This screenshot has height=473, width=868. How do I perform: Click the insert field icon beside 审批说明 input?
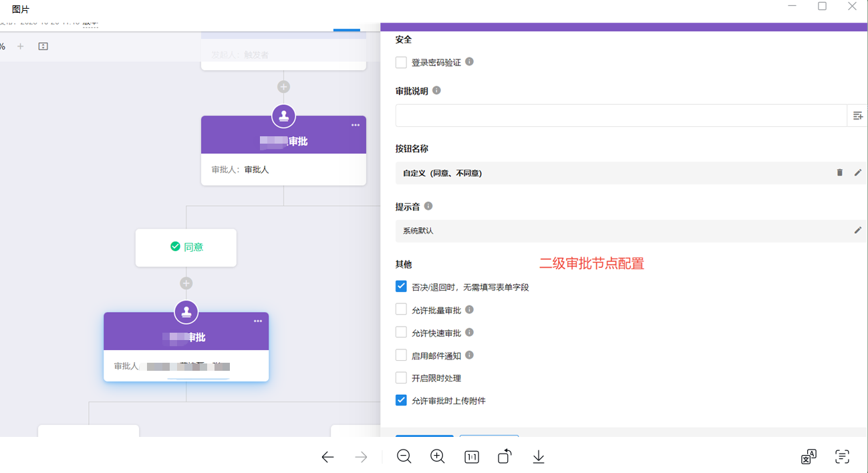(858, 116)
